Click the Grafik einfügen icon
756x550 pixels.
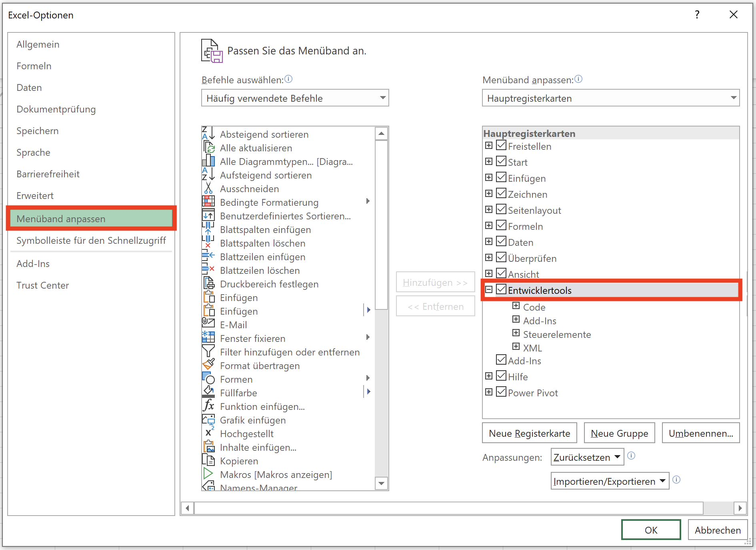click(208, 420)
